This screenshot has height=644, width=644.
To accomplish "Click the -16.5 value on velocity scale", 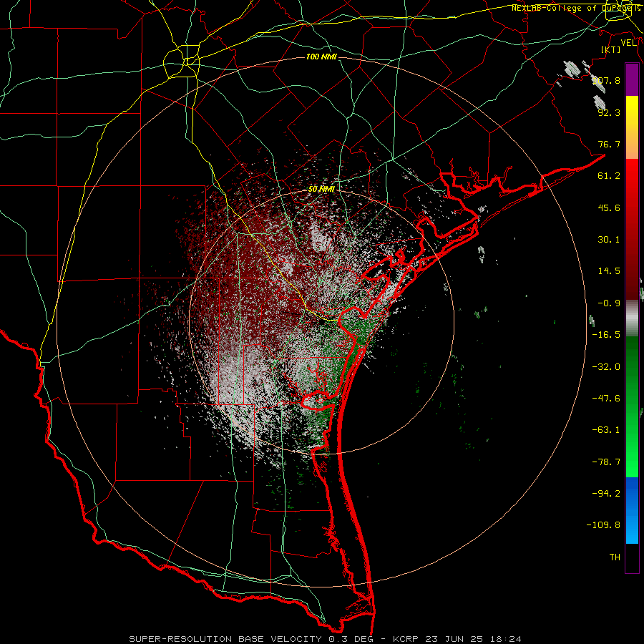I will pos(606,335).
